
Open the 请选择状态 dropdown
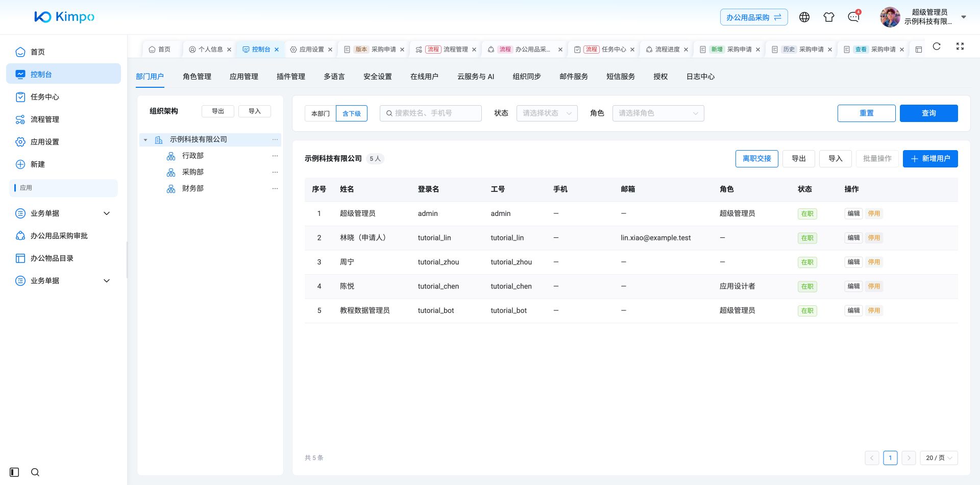coord(547,113)
